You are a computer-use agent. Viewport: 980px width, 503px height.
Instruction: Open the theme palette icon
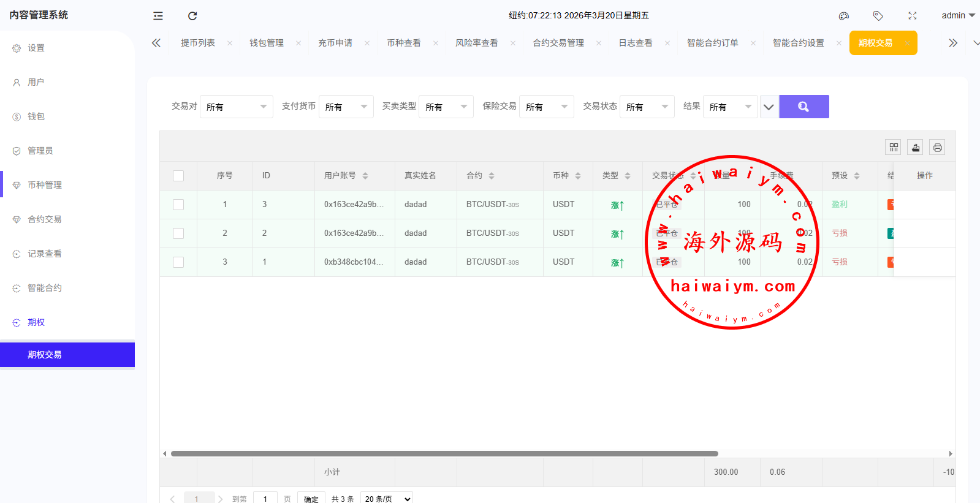click(x=844, y=16)
